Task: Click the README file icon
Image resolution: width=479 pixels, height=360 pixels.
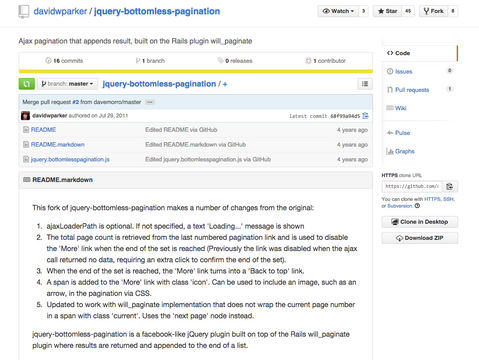Action: point(26,130)
